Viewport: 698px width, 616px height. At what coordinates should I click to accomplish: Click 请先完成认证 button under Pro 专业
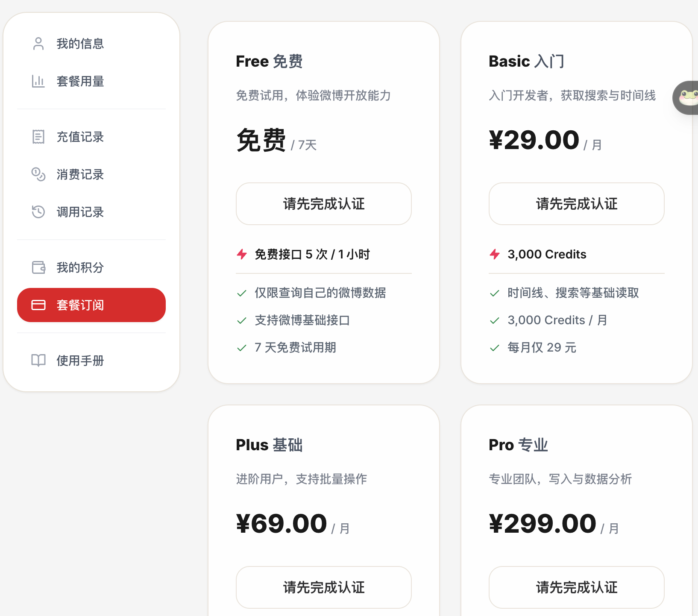pyautogui.click(x=577, y=587)
